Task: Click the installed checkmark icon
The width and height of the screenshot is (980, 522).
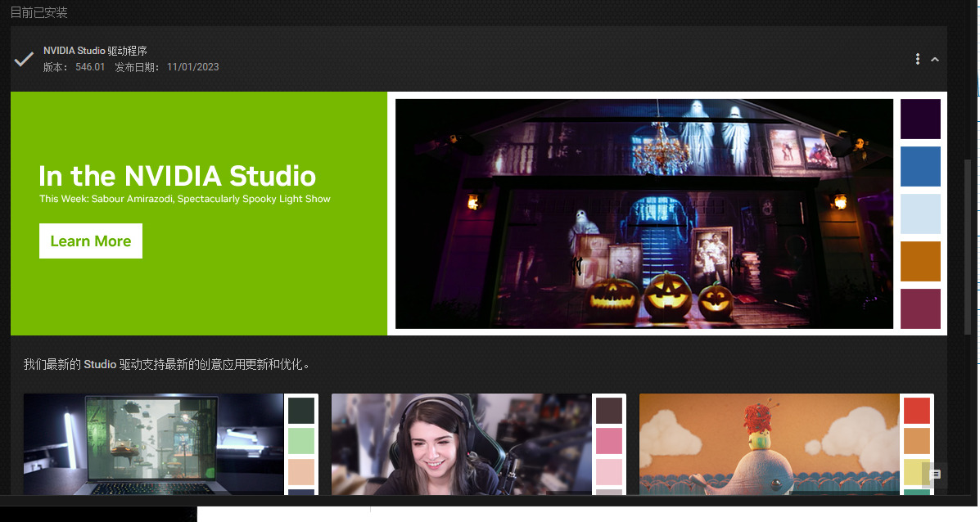Action: (24, 59)
